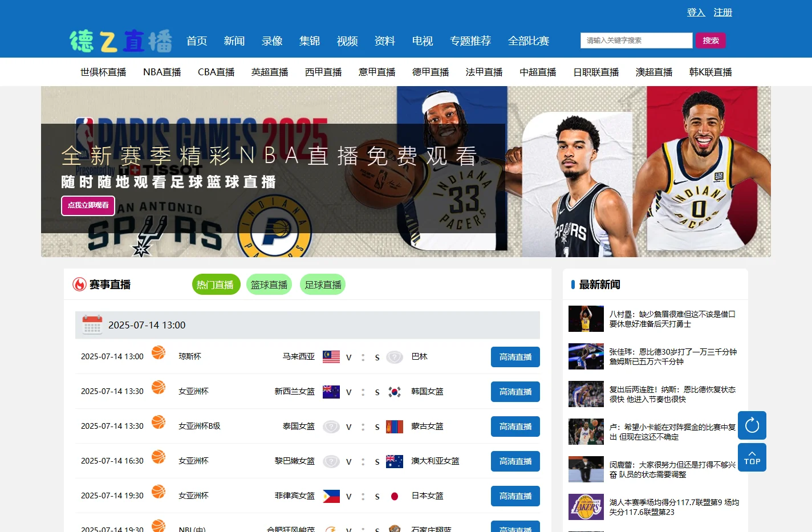The height and width of the screenshot is (532, 812).
Task: Open the 资料 navigation item
Action: click(385, 41)
